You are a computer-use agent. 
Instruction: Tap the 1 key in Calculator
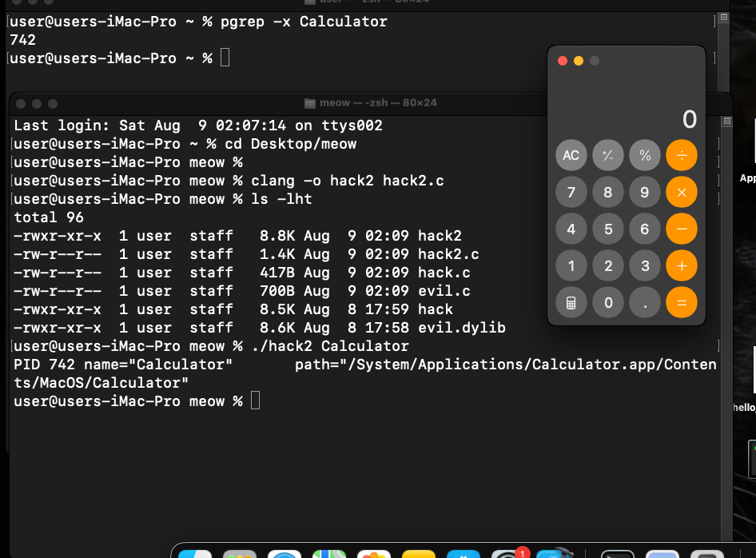pos(571,265)
